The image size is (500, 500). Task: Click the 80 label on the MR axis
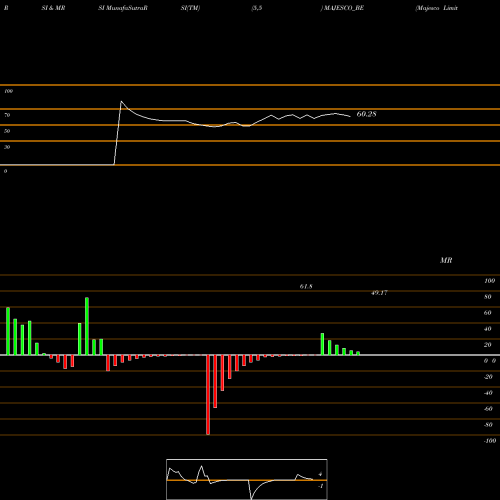[x=488, y=297]
